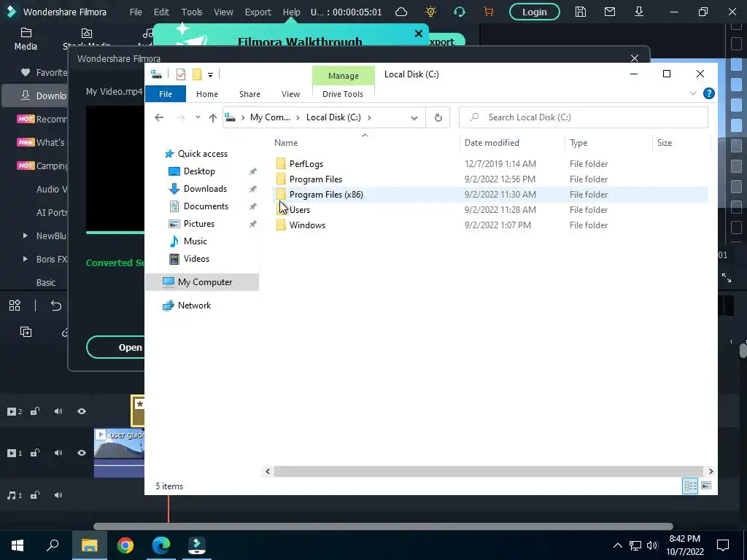Click the properties checkmark icon in Explorer quick toolbar
Viewport: 747px width, 560px height.
coord(181,74)
